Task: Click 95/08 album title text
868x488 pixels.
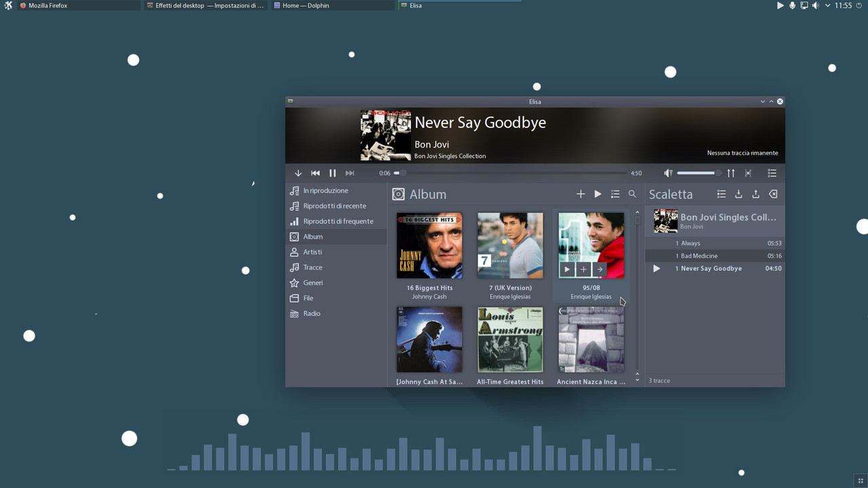Action: (591, 288)
